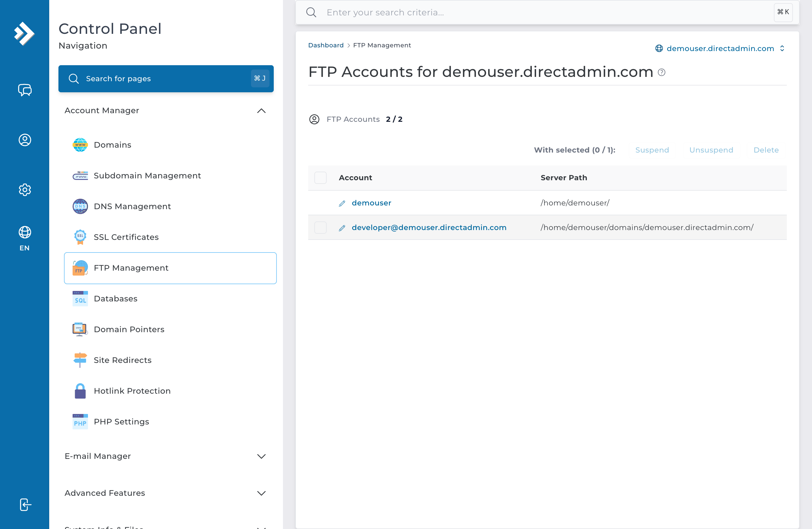Screen dimensions: 812x529
Task: Click the pencil edit icon for developer account
Action: [342, 228]
